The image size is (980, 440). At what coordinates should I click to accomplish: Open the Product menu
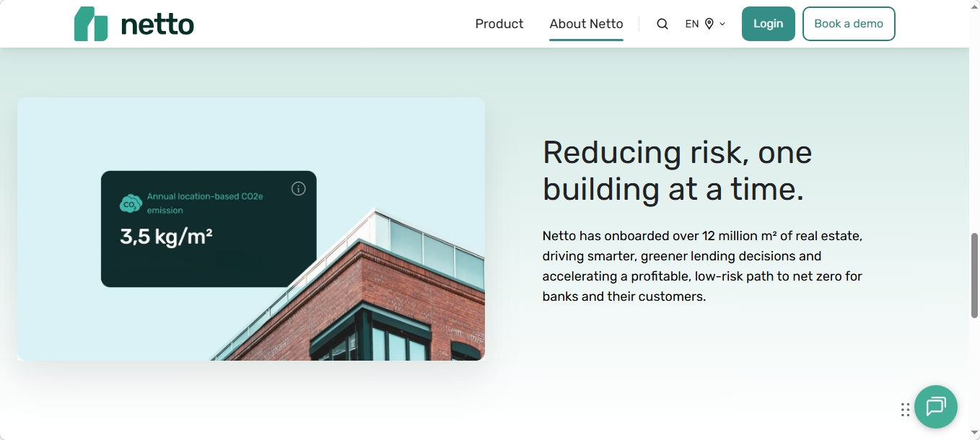click(499, 24)
